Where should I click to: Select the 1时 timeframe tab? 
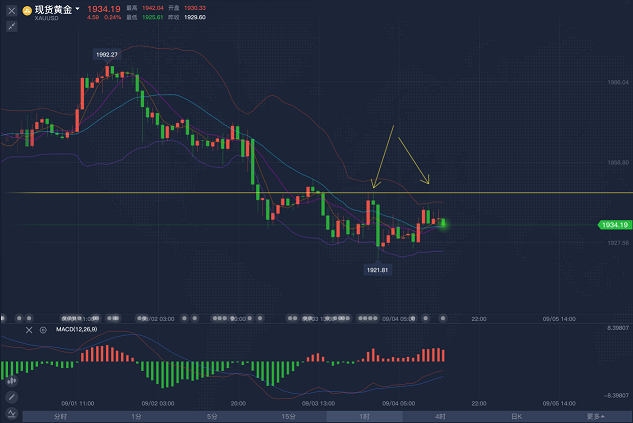(364, 415)
